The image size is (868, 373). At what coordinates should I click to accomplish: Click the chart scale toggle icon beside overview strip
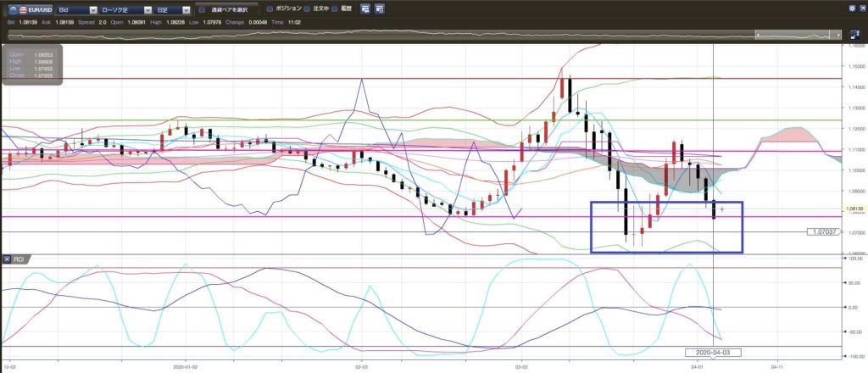click(x=854, y=35)
